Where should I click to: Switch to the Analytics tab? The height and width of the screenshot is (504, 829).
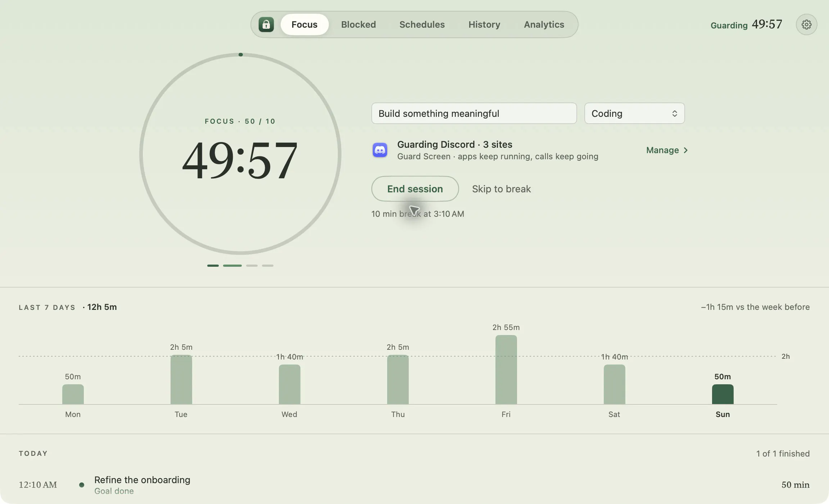pos(544,24)
